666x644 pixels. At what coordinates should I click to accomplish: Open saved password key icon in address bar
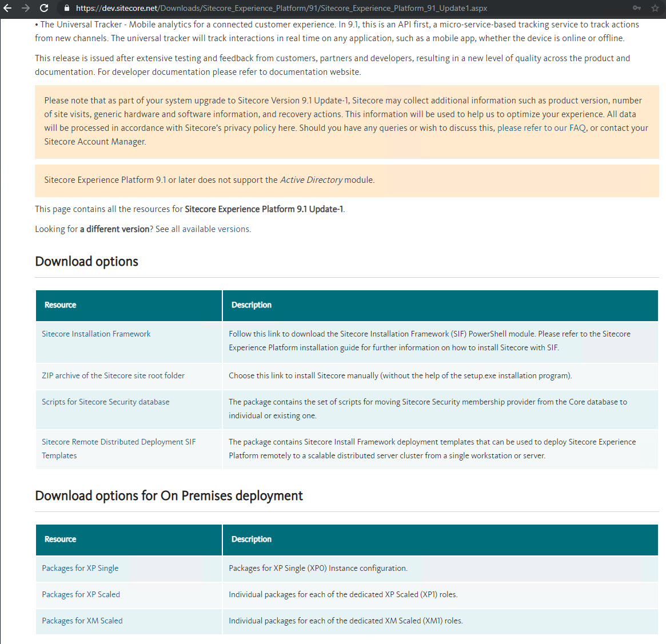click(x=637, y=8)
